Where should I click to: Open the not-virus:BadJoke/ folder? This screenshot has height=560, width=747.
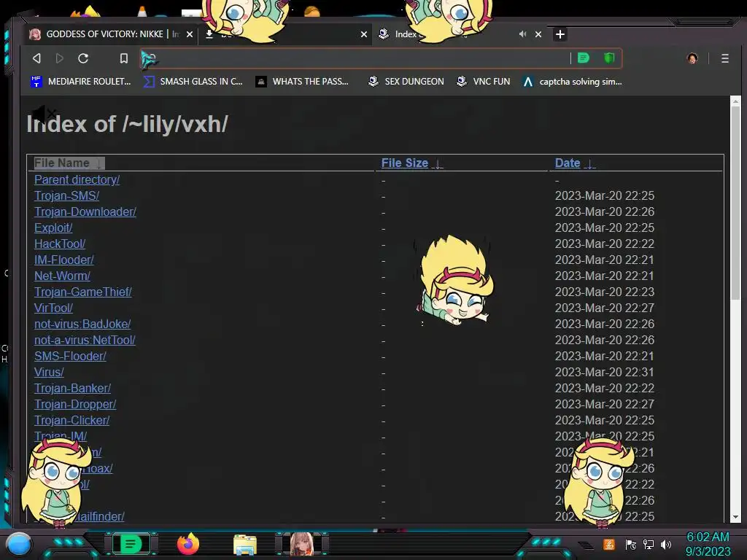coord(82,324)
